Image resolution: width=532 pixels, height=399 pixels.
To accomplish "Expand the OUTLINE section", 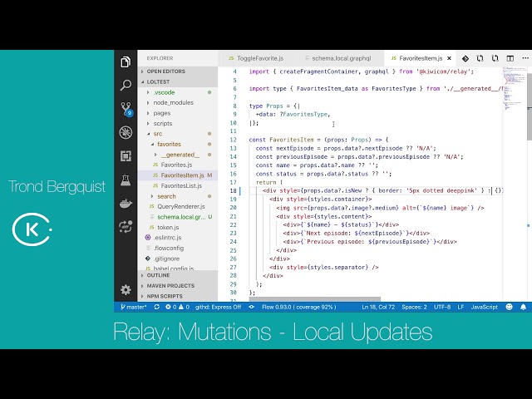I will pos(177,275).
